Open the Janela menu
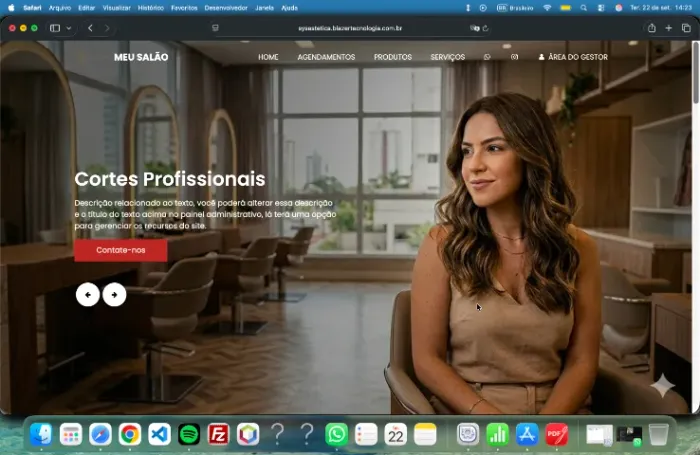700x455 pixels. coord(264,8)
